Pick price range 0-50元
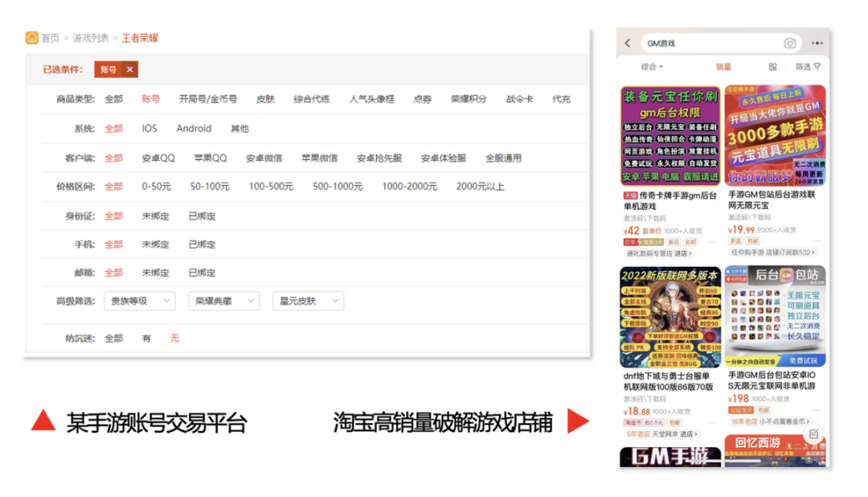 pos(156,187)
